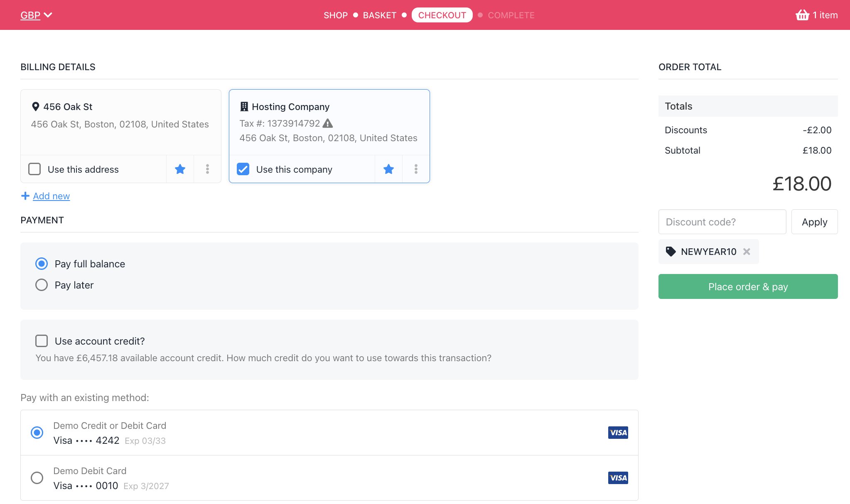Remove the NEWYEAR10 discount code
850x504 pixels.
[x=747, y=252]
